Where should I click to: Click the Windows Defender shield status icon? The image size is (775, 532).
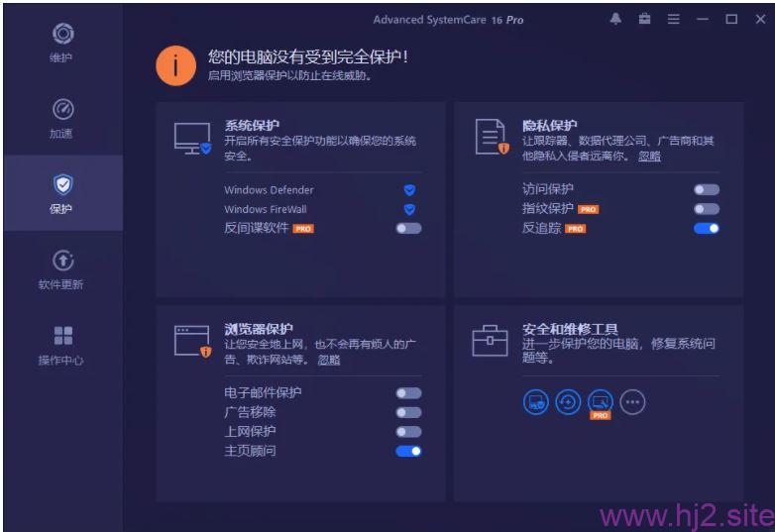click(409, 189)
